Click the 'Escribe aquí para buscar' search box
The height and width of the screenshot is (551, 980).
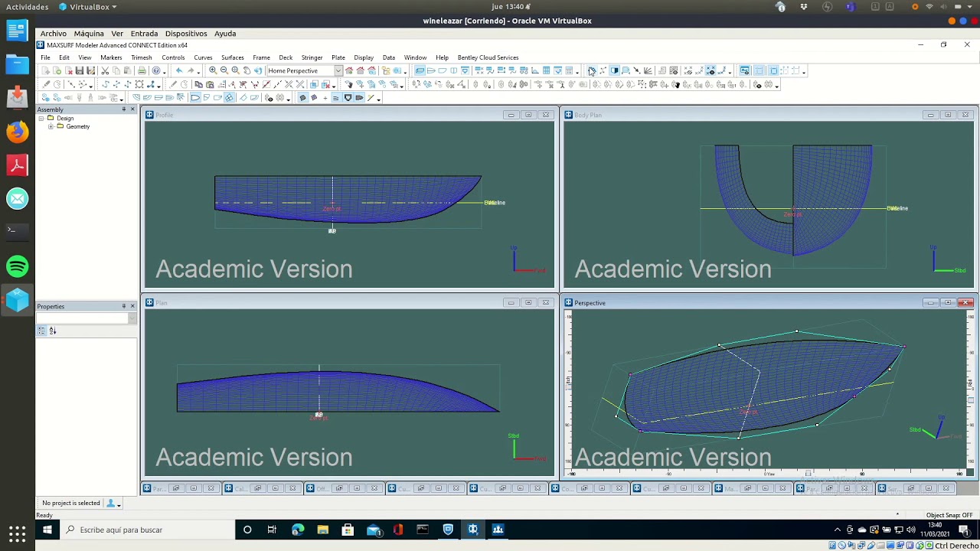point(147,530)
